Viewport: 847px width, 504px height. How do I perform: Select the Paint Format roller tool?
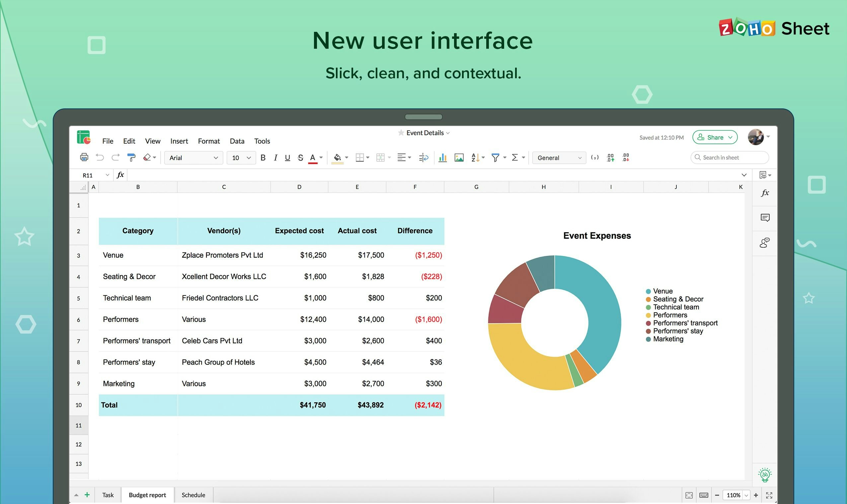coord(131,157)
